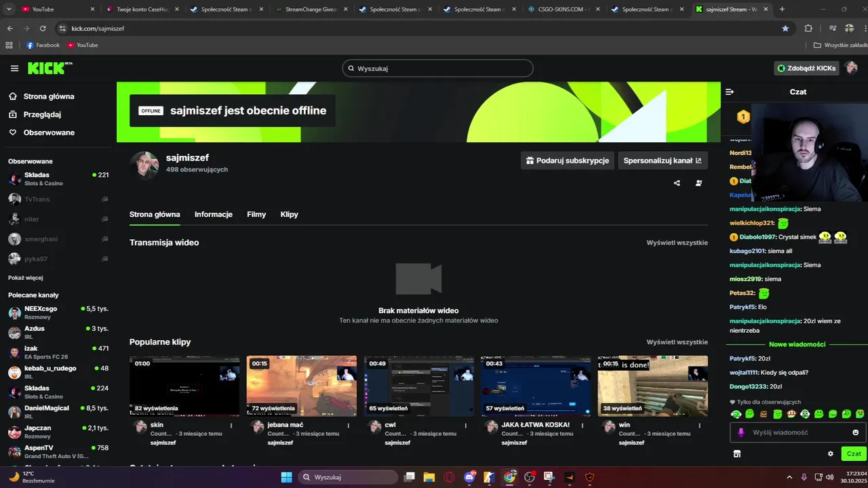The width and height of the screenshot is (868, 488).
Task: Open recommended channel izak
Action: [58, 352]
